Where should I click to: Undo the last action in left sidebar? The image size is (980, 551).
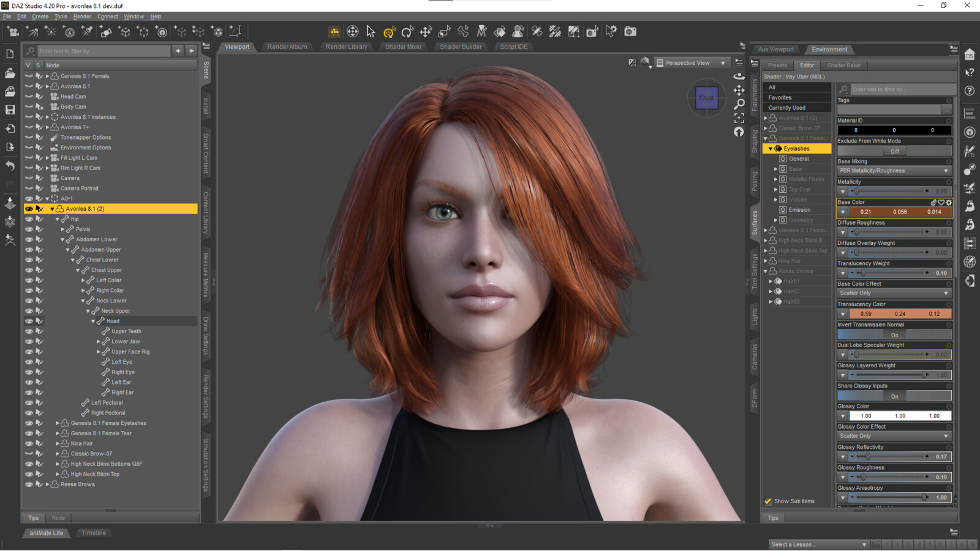point(10,165)
